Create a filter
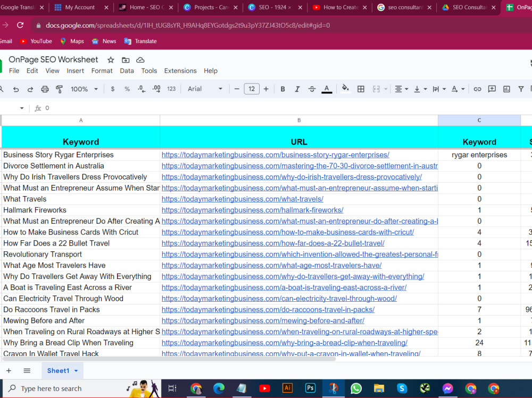 pyautogui.click(x=521, y=89)
